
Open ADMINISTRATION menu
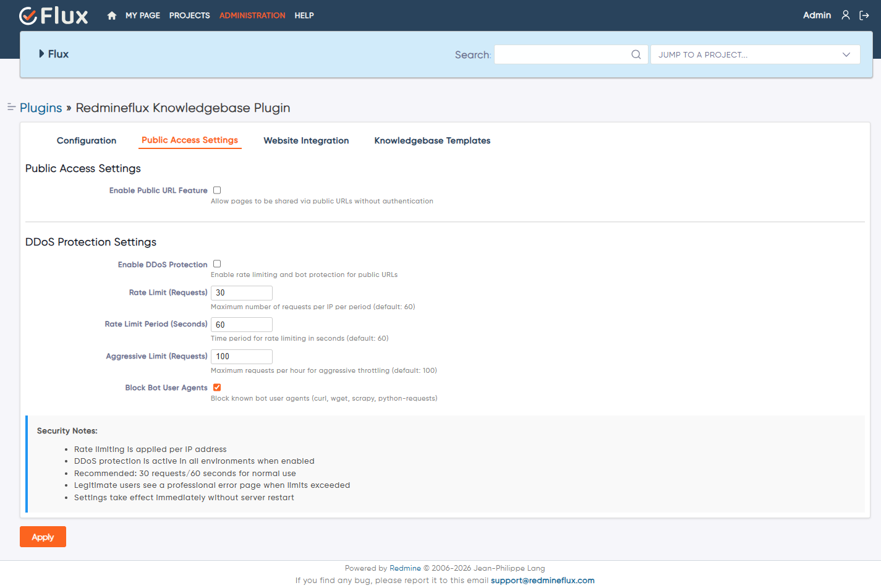click(252, 15)
